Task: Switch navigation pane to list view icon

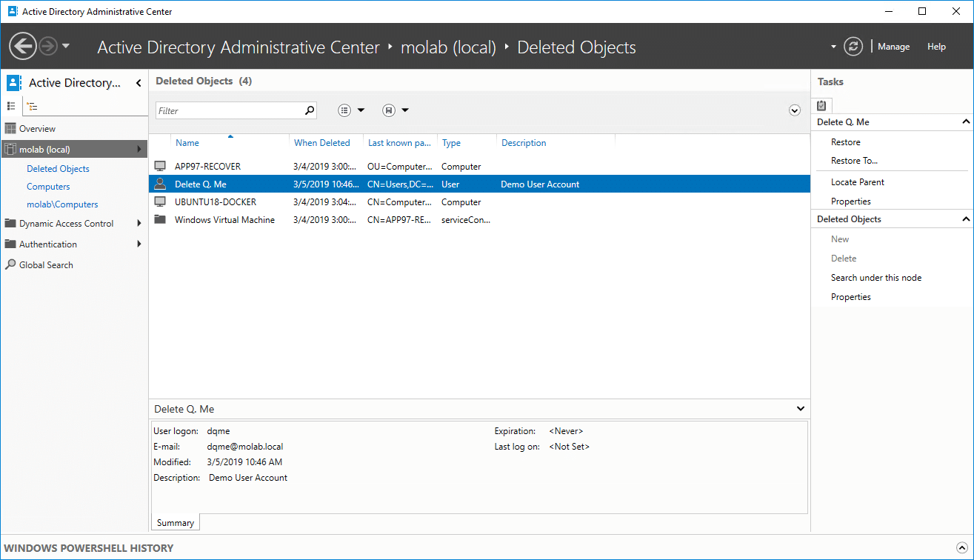Action: coord(11,106)
